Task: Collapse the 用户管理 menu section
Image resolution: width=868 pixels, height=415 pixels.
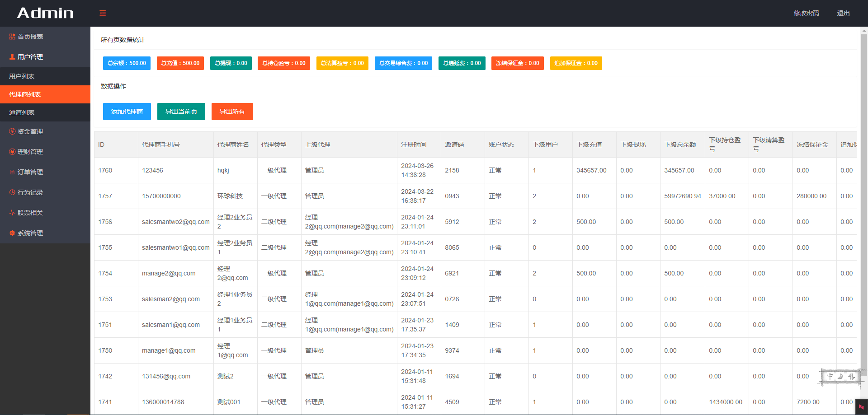Action: (30, 57)
